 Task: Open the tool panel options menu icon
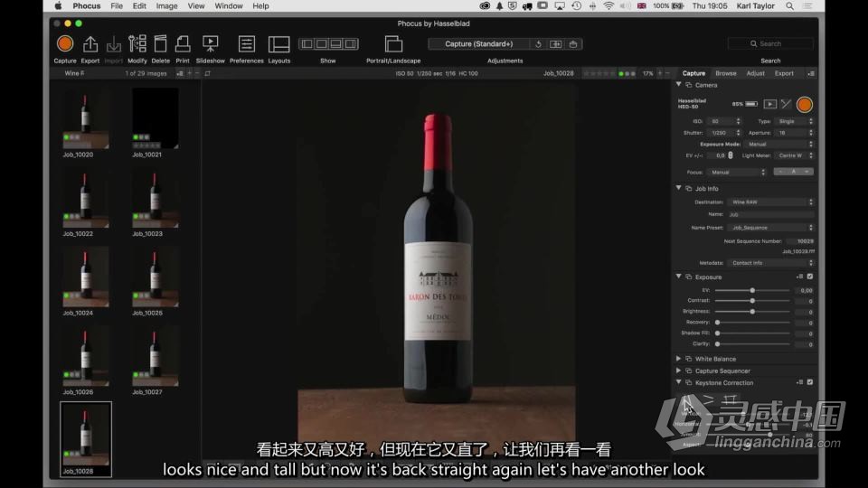click(x=811, y=73)
